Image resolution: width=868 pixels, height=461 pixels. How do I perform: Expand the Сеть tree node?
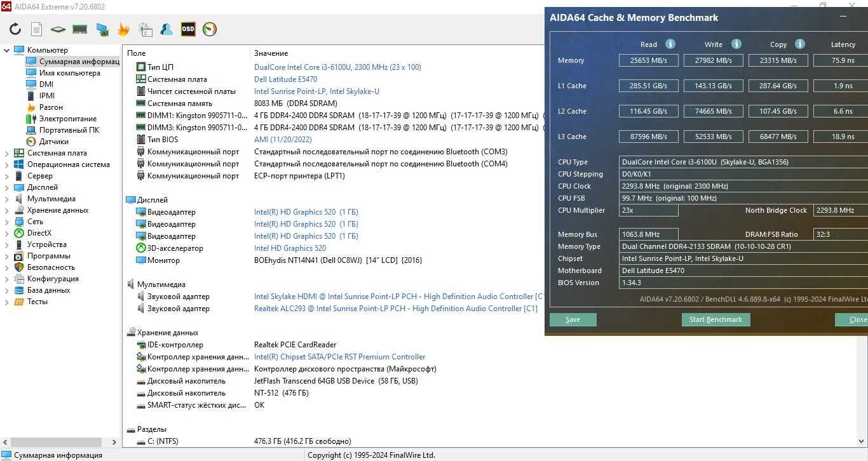[x=6, y=222]
